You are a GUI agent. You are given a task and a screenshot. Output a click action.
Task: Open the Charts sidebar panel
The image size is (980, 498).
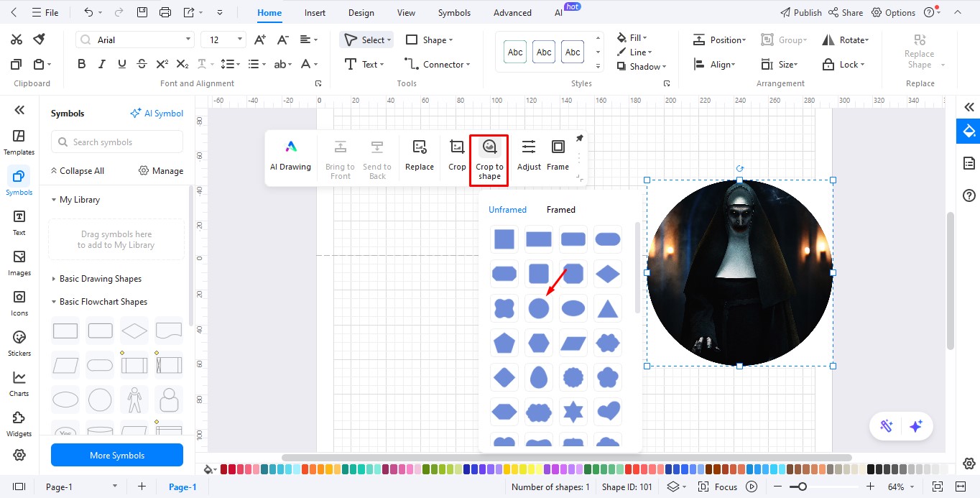tap(19, 384)
